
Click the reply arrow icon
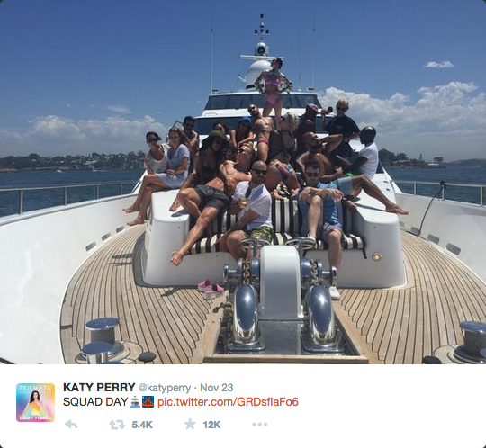point(71,424)
